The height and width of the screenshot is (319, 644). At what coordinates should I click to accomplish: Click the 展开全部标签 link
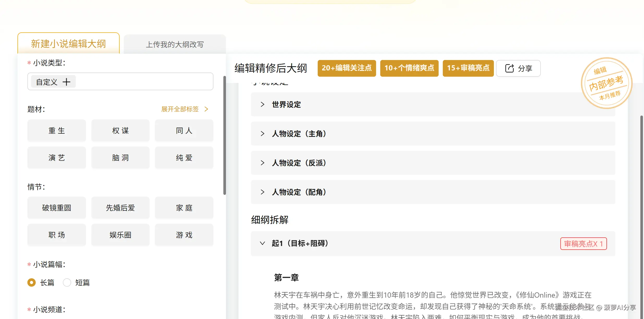180,109
